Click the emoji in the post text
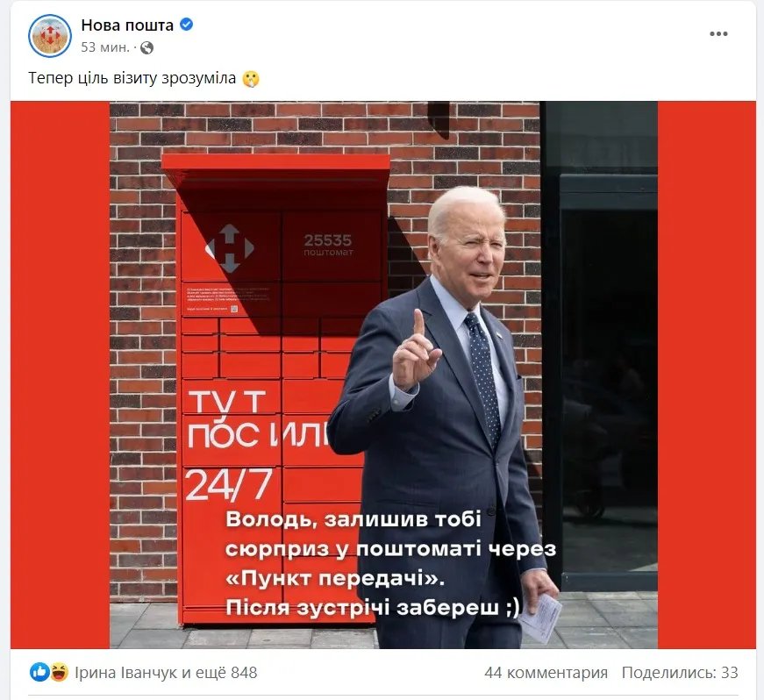Image resolution: width=764 pixels, height=700 pixels. point(252,78)
